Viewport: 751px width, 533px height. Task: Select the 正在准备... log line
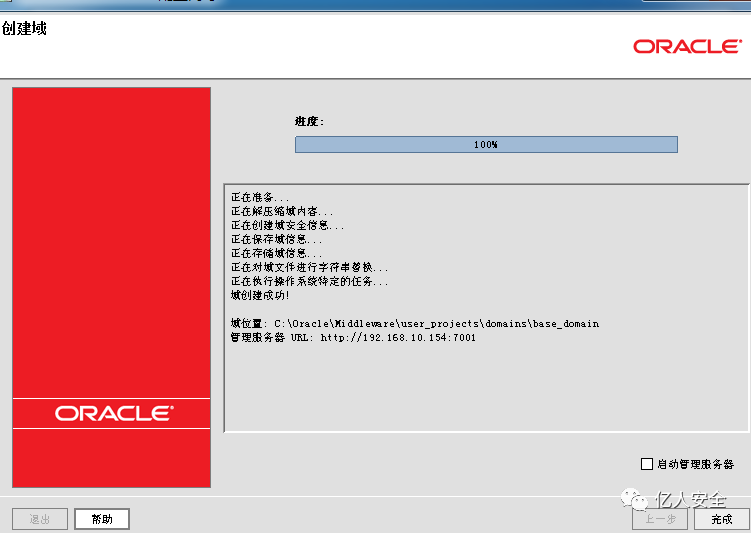tap(260, 197)
